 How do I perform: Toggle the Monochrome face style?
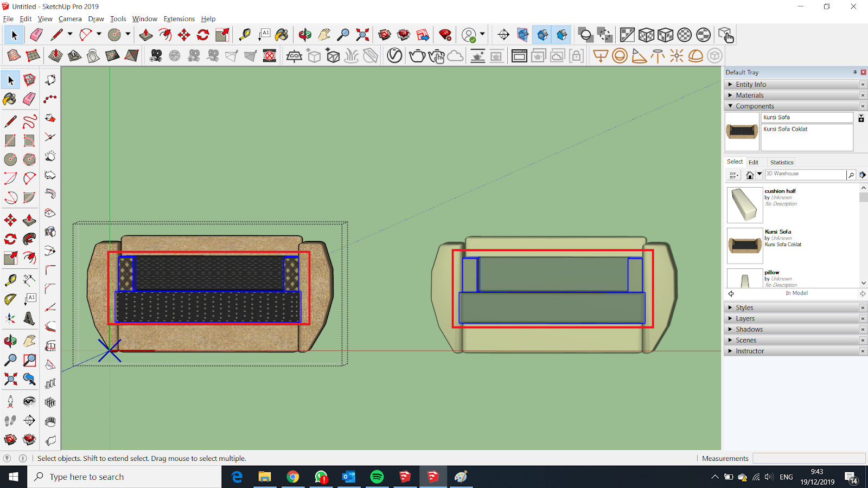click(x=704, y=34)
